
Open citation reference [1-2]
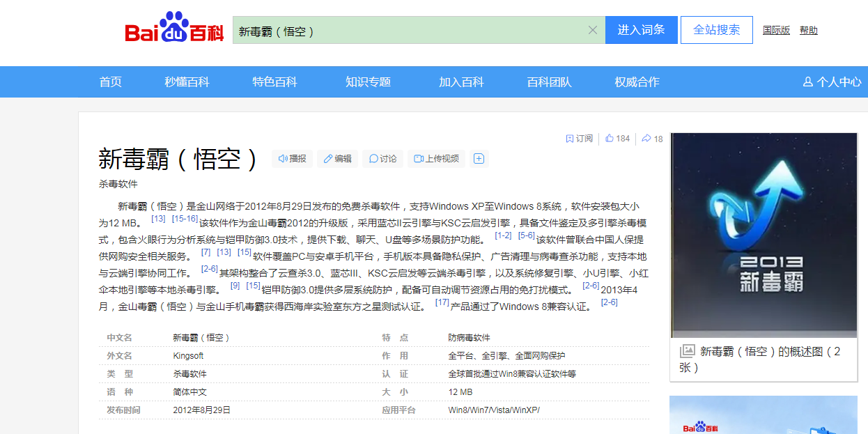click(503, 235)
